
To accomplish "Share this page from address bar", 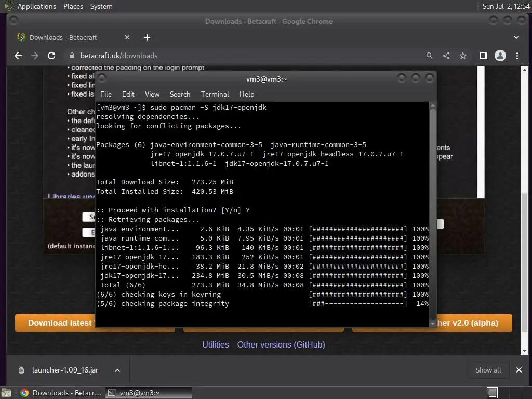I will tap(446, 56).
